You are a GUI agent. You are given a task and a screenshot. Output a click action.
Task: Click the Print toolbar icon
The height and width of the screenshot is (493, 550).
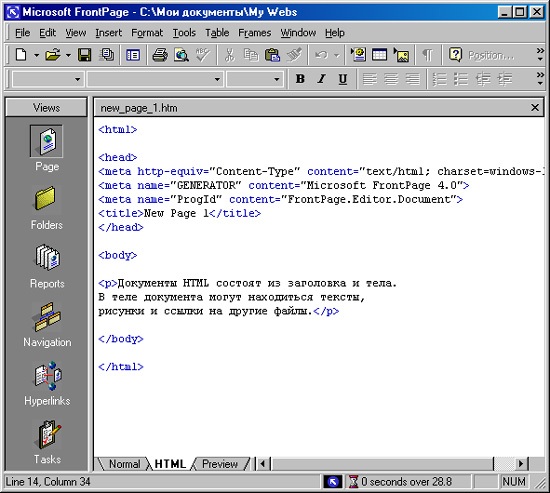[x=160, y=55]
